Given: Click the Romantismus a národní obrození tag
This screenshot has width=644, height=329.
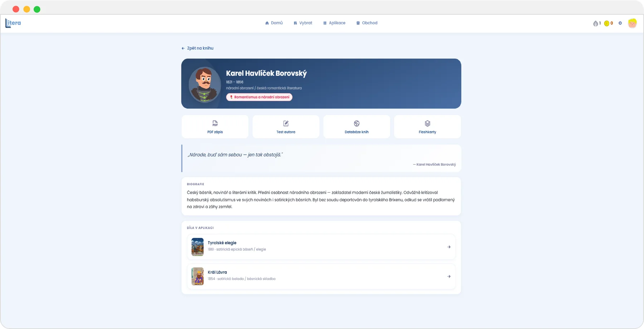Looking at the screenshot, I should coord(259,97).
